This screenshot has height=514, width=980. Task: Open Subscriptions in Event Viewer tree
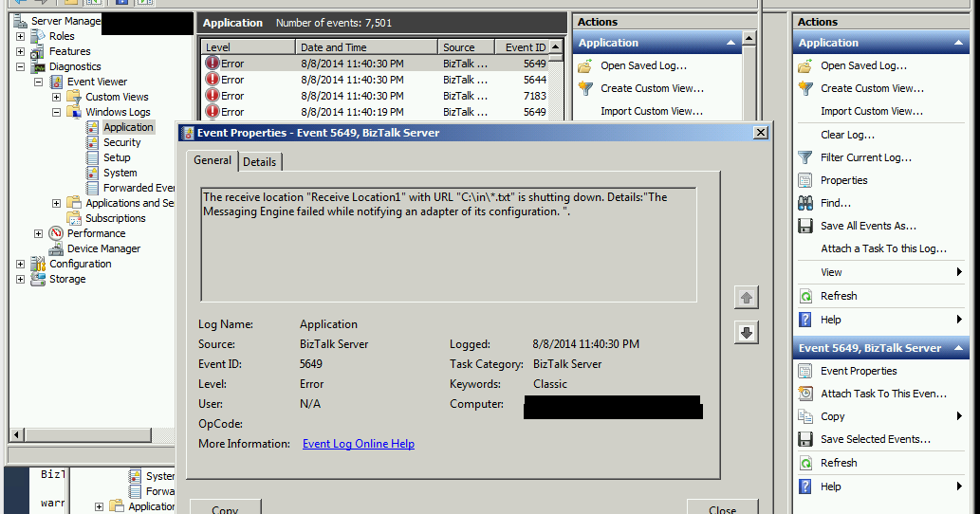pos(116,218)
